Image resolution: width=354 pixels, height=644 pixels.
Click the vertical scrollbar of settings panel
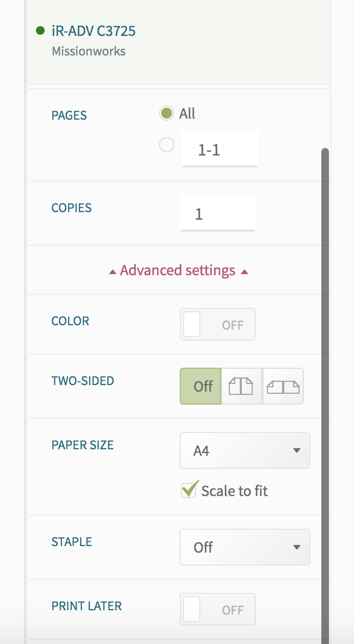pos(325,394)
